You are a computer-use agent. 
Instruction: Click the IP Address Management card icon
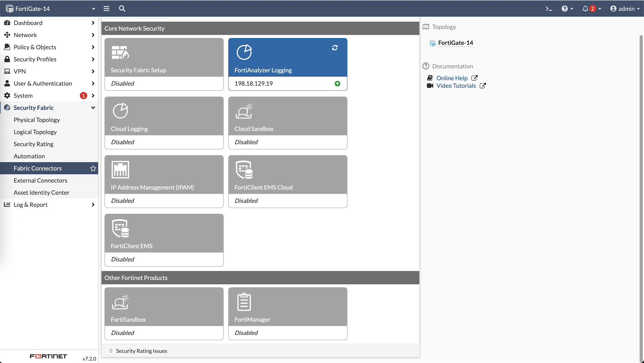tap(120, 170)
